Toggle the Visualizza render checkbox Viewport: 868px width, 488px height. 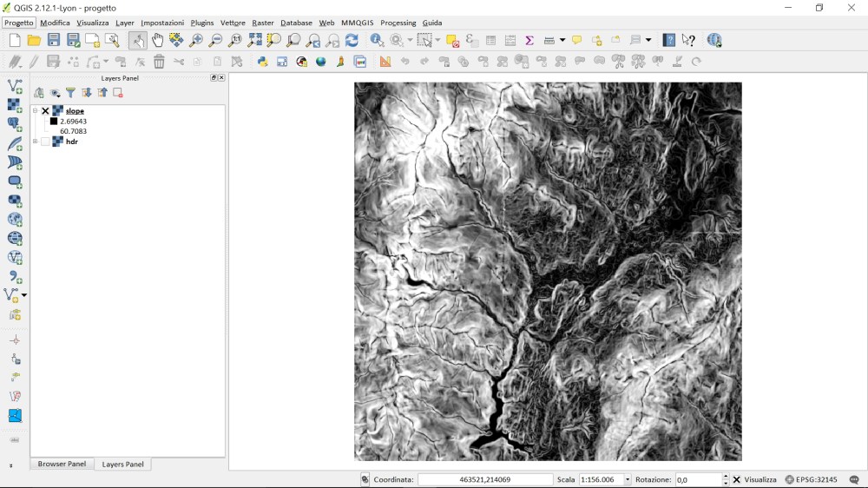[x=737, y=479]
